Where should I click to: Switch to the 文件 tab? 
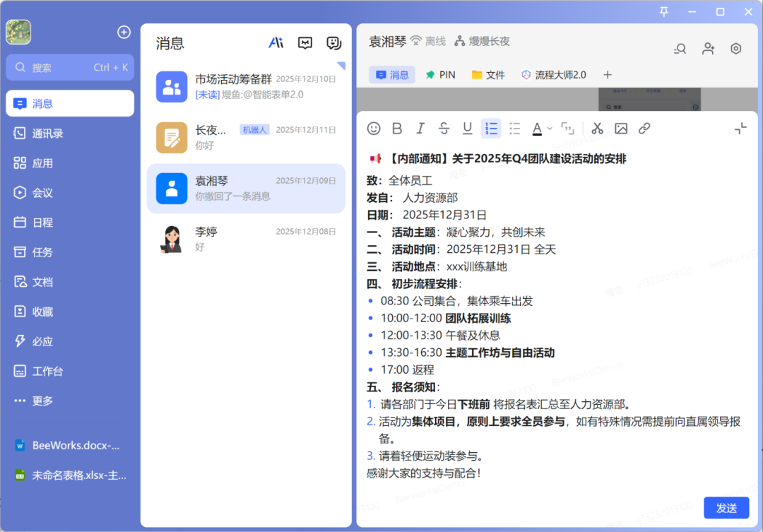487,74
